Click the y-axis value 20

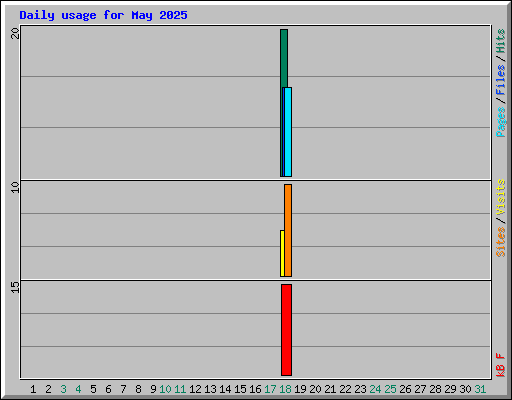point(15,33)
